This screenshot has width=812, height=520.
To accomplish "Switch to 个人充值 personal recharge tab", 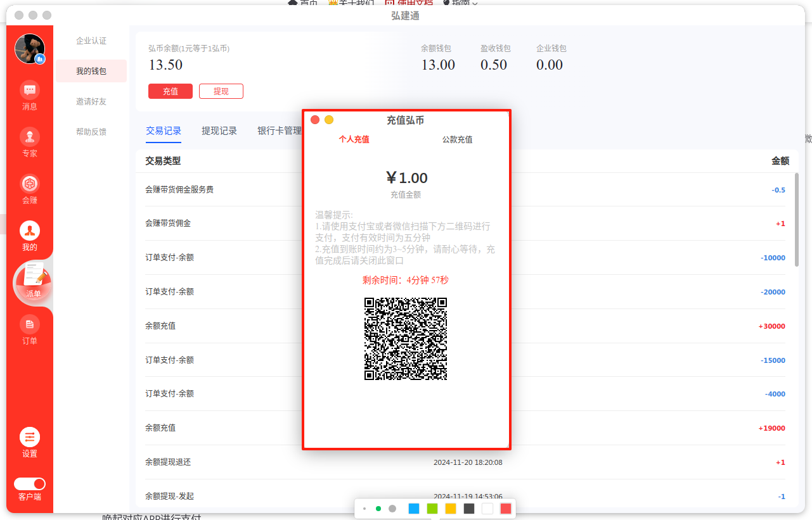I will (354, 139).
